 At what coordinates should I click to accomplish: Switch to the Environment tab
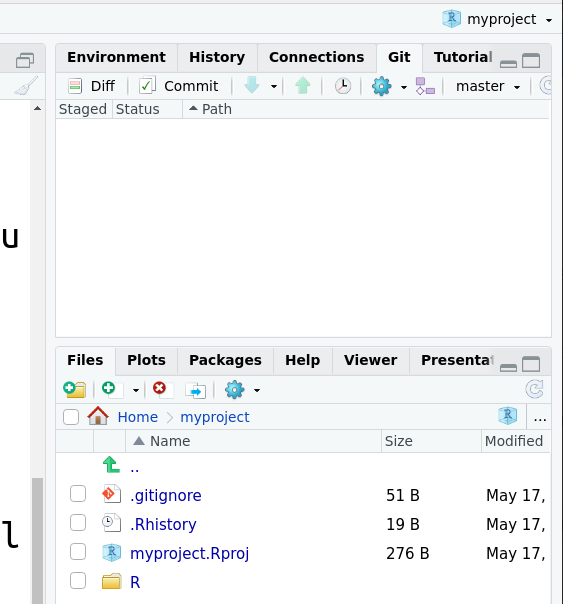(116, 57)
